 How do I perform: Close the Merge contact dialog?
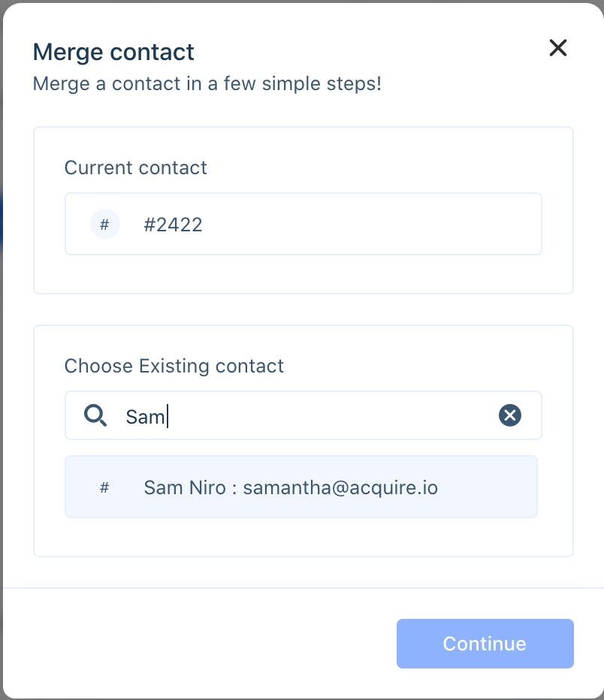click(x=557, y=48)
